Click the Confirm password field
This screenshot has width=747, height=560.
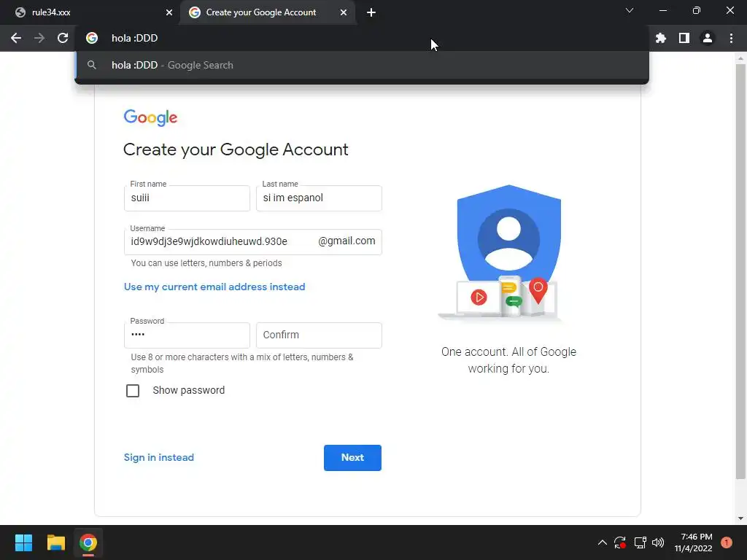click(319, 335)
